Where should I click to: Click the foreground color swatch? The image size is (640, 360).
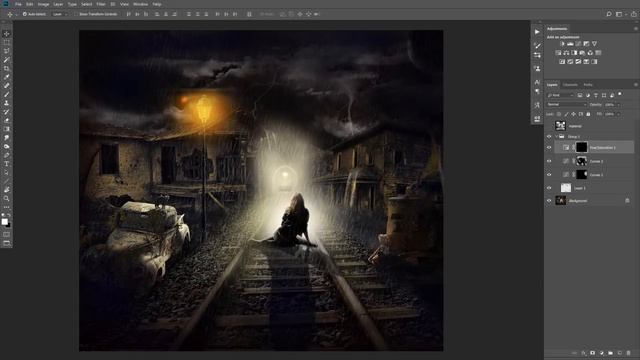tap(4, 221)
